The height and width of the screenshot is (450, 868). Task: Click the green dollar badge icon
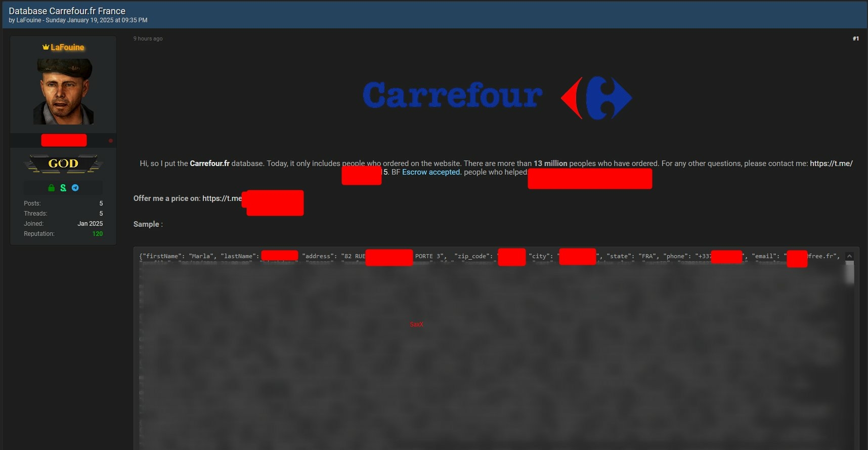click(x=63, y=188)
